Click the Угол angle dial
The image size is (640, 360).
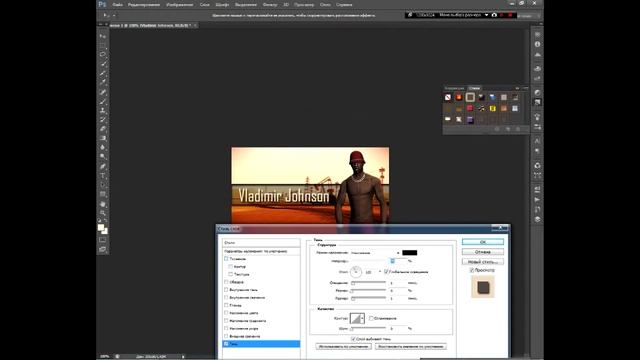356,271
